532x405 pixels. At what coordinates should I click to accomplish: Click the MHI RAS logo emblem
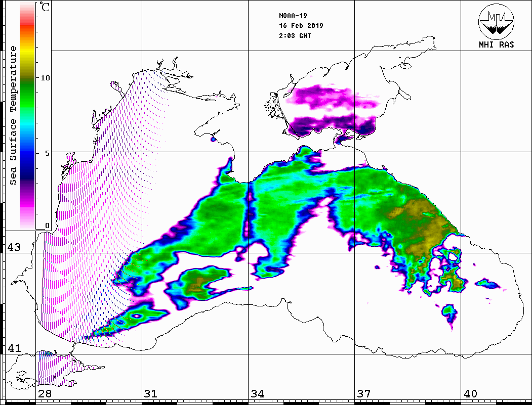tap(496, 21)
